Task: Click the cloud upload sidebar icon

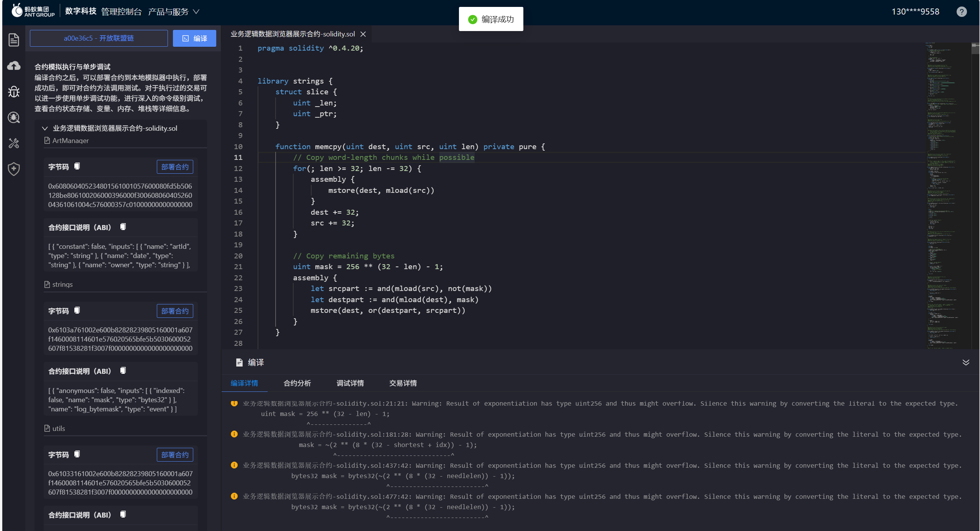Action: [14, 66]
